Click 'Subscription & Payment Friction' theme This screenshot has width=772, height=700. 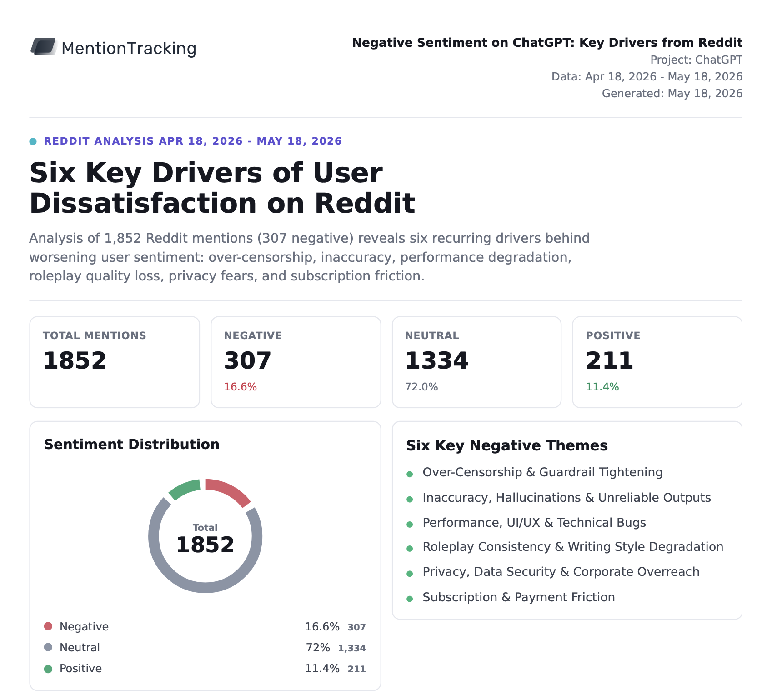click(519, 597)
